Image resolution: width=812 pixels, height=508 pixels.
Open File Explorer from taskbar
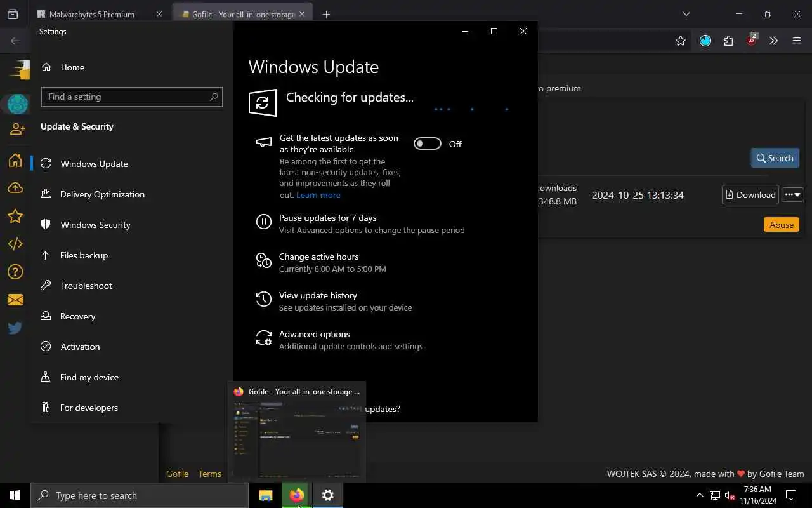266,495
